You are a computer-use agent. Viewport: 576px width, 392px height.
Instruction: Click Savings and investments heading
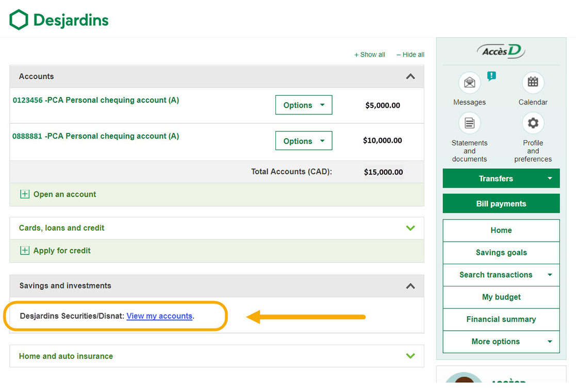(65, 285)
